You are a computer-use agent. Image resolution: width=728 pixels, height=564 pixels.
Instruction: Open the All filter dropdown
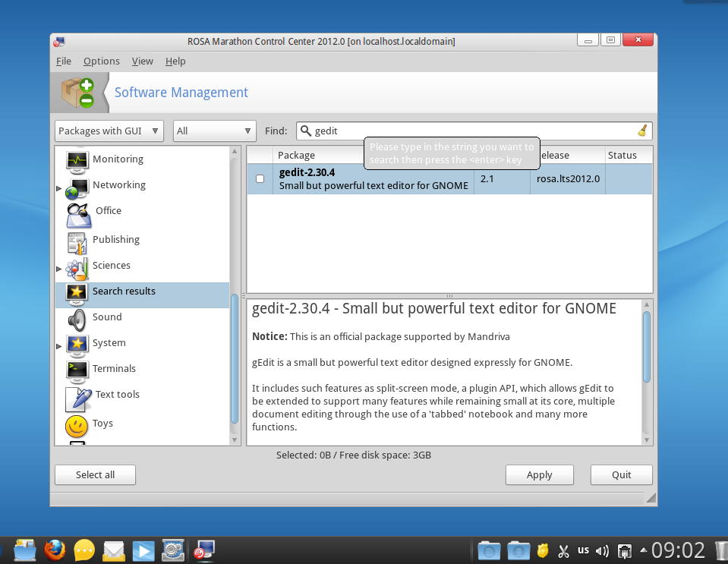(215, 131)
